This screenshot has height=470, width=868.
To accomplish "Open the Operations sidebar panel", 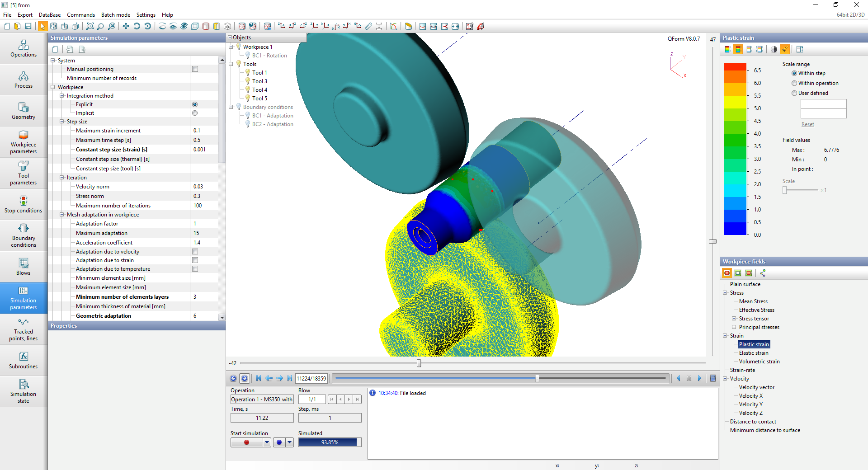I will pyautogui.click(x=24, y=48).
